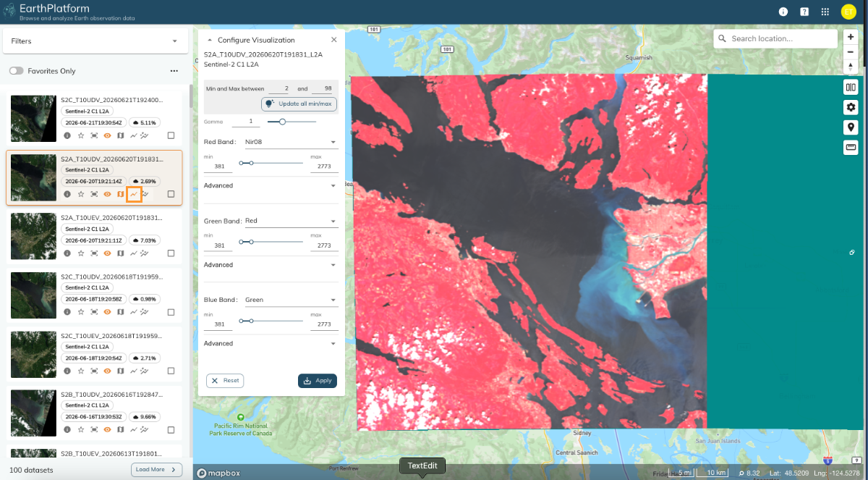868x480 pixels.
Task: Zoom to extent of S2A_T10UEV_20260620T191831 dataset
Action: 94,253
